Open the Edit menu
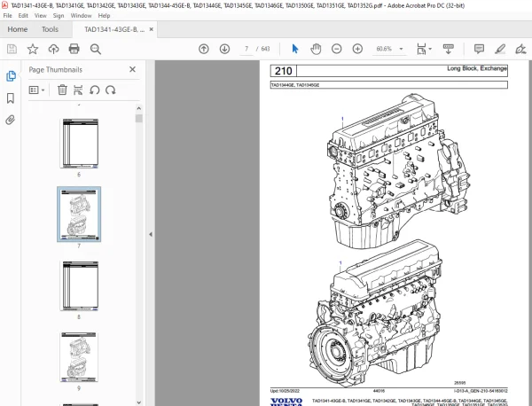This screenshot has height=406, width=532. coord(23,16)
